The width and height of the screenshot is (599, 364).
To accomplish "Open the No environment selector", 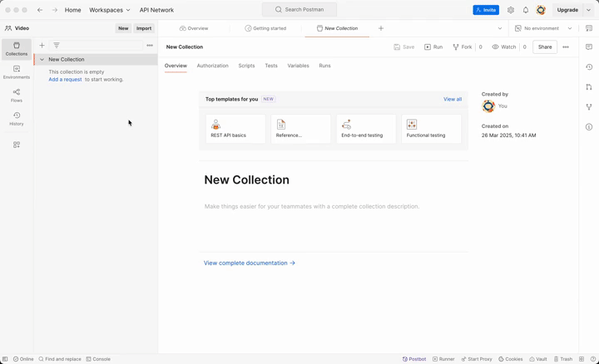I will [x=542, y=28].
